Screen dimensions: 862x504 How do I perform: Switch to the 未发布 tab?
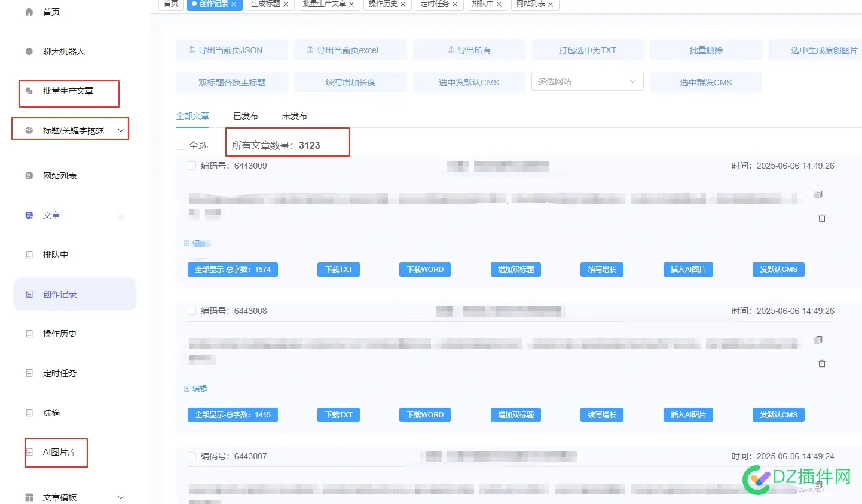click(295, 116)
